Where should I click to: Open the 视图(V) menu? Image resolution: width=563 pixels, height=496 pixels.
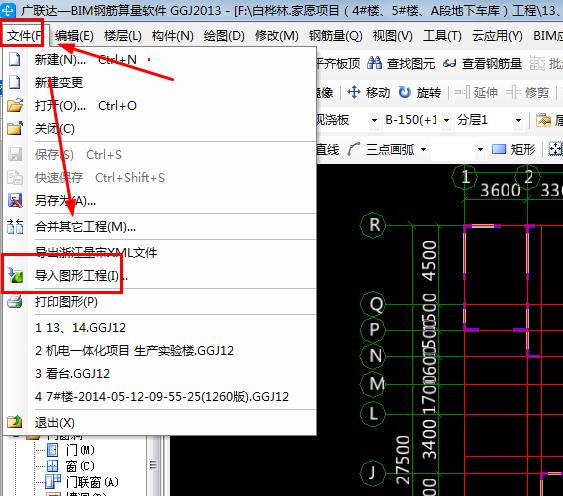[392, 36]
